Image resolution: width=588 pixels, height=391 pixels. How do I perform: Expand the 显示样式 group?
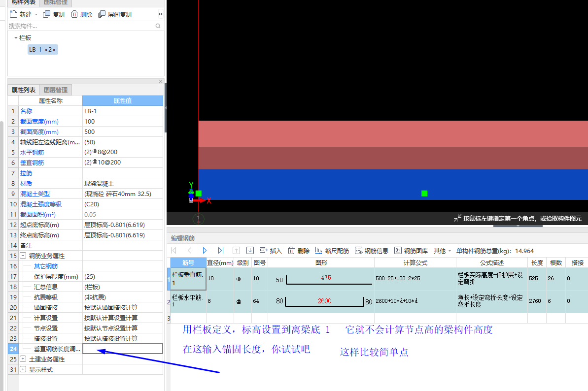[x=23, y=369]
